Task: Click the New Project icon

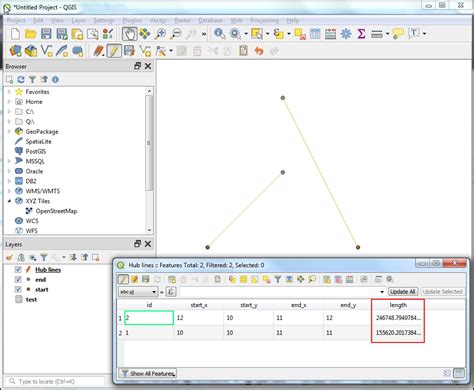Action: [15, 34]
